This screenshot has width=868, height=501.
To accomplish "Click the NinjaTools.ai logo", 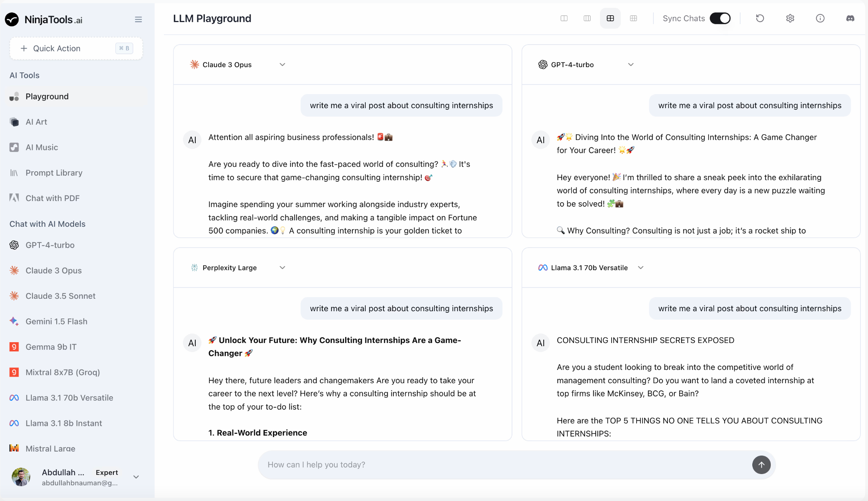I will tap(43, 19).
